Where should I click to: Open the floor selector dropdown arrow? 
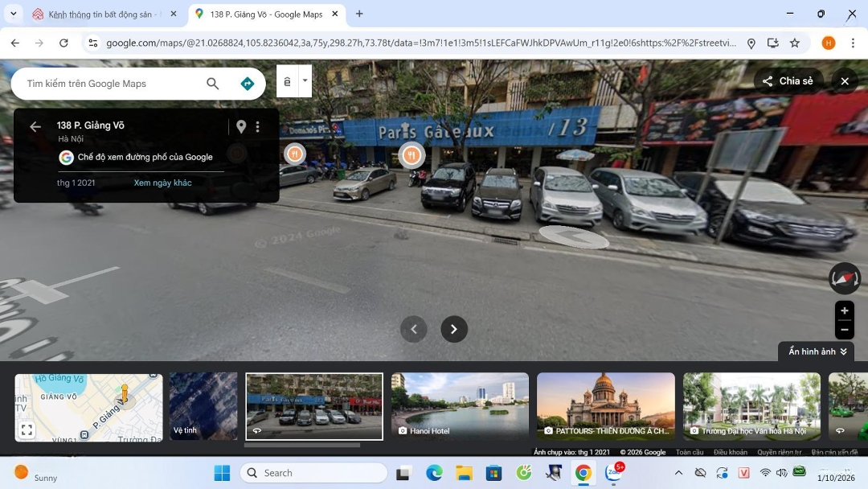coord(305,80)
